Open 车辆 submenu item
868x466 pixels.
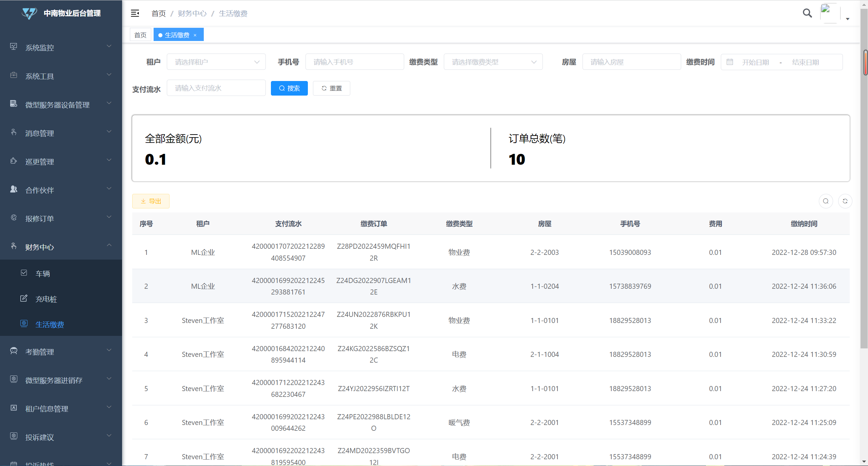point(61,273)
